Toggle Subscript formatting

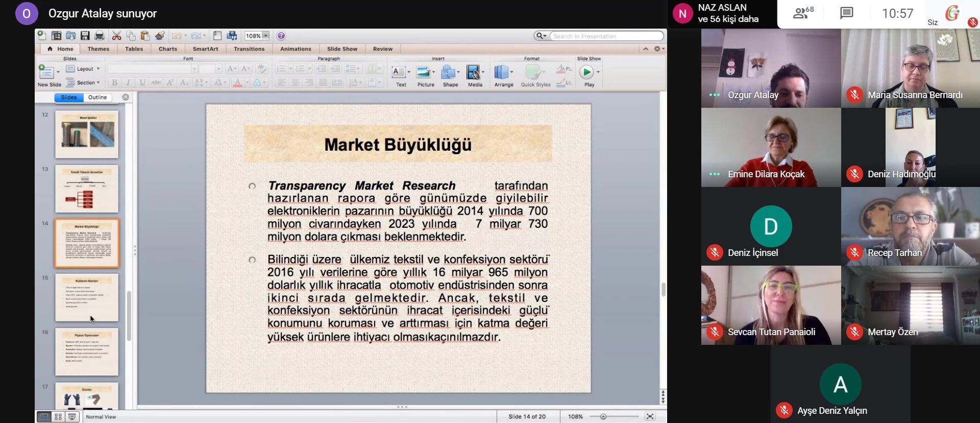[x=185, y=82]
